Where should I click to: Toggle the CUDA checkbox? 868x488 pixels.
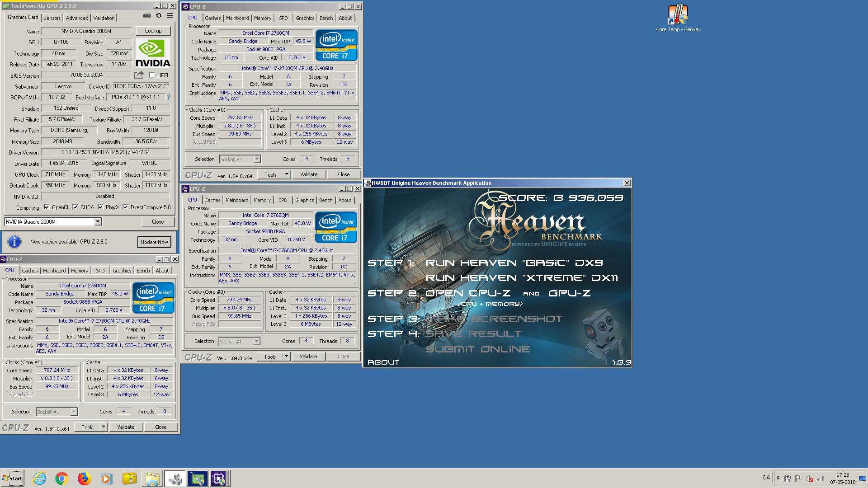point(75,207)
